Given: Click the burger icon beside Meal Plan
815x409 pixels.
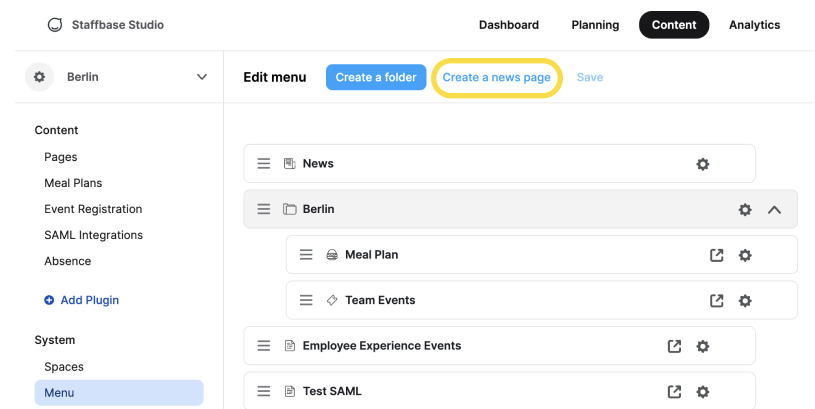Looking at the screenshot, I should (x=332, y=255).
